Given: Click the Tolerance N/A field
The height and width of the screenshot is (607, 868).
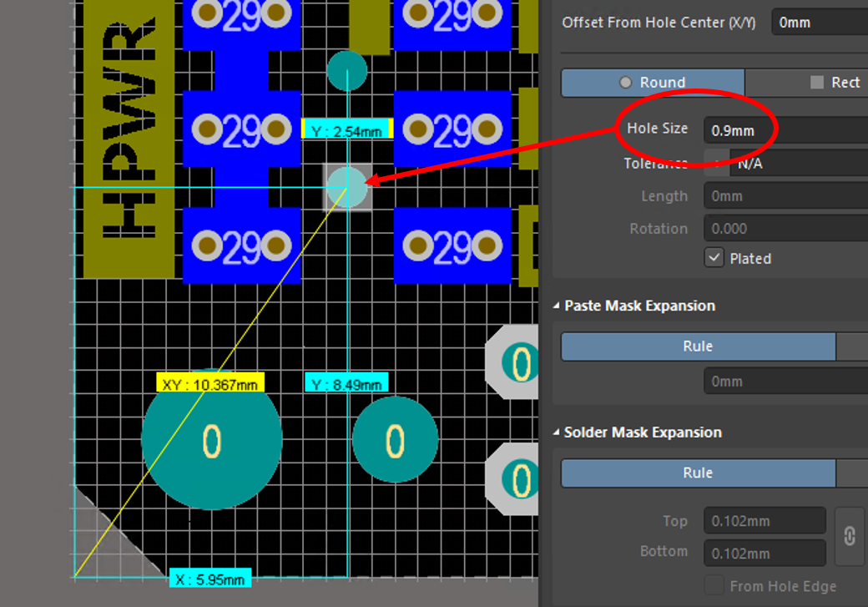Looking at the screenshot, I should (x=799, y=164).
